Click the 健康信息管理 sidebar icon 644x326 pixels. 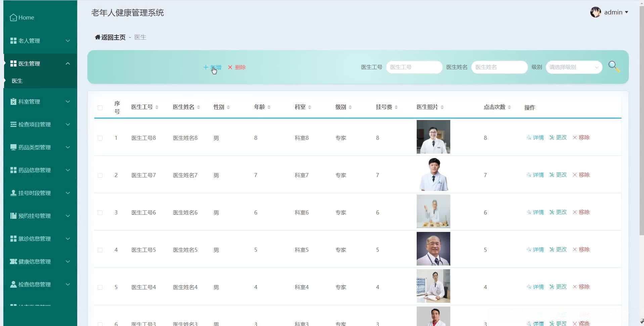(x=13, y=261)
